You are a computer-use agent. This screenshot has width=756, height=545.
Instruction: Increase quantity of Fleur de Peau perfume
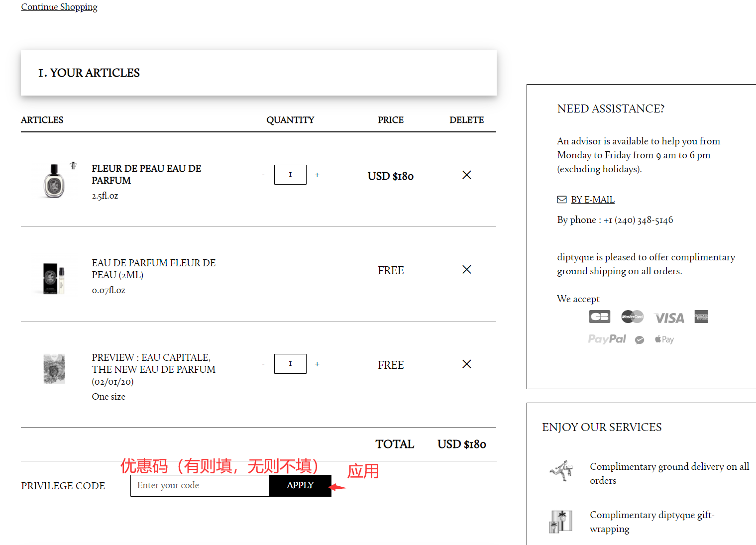(317, 175)
